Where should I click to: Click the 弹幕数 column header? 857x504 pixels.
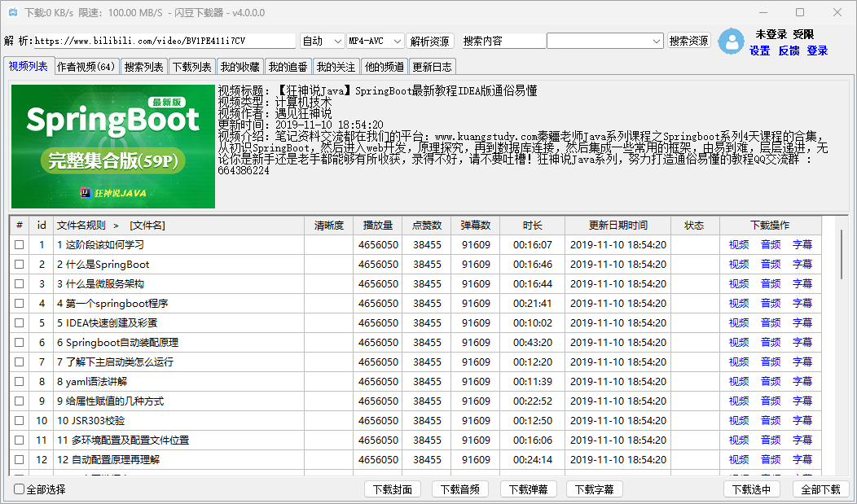point(476,226)
